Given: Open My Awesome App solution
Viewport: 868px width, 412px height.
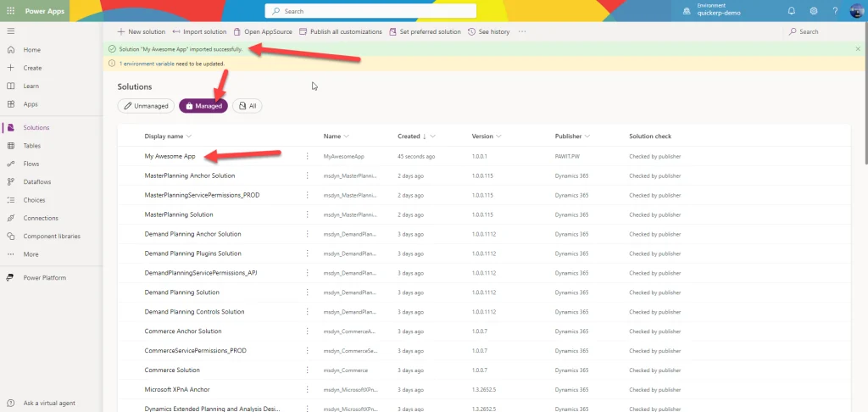Looking at the screenshot, I should (170, 157).
